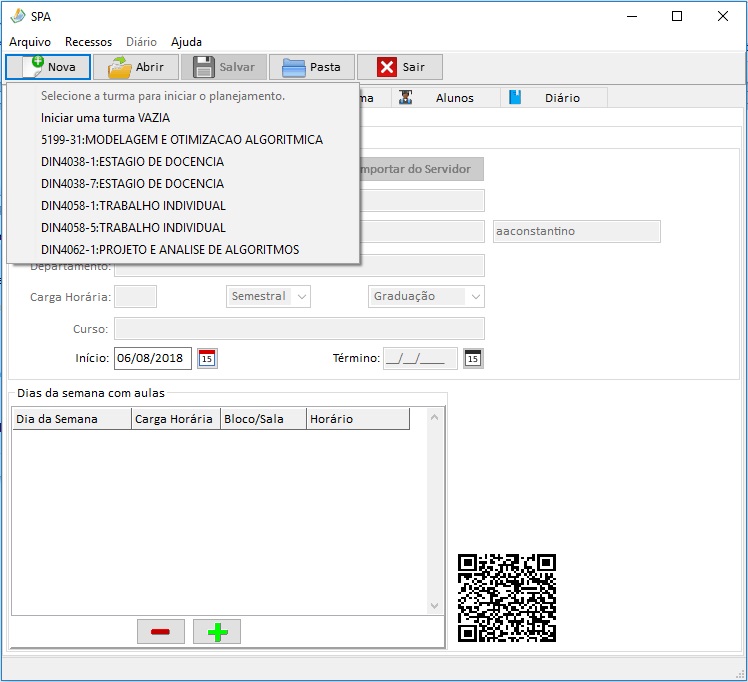Image resolution: width=748 pixels, height=682 pixels.
Task: Select 5199-31 Modelagem e Otimizacao Algoritmica
Action: (182, 140)
